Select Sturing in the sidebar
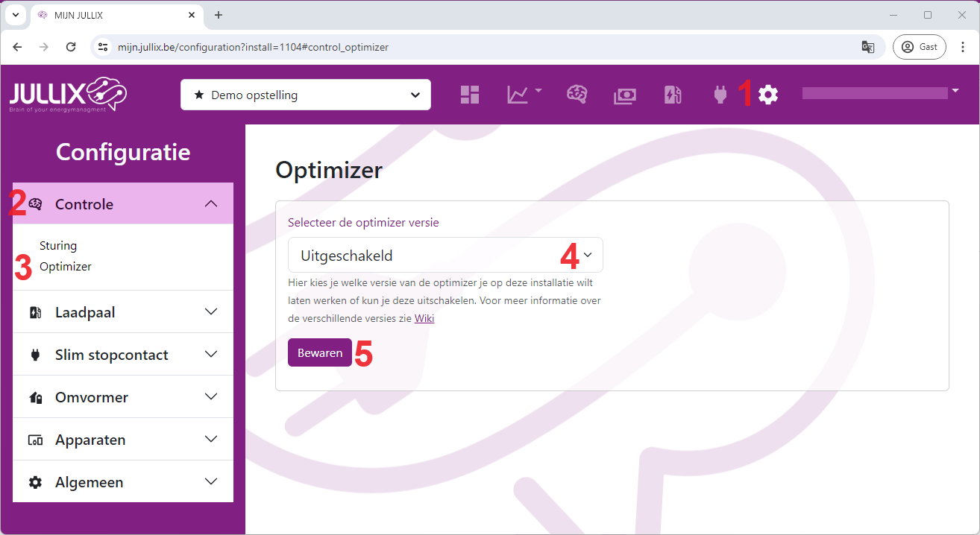This screenshot has height=535, width=980. click(x=58, y=246)
